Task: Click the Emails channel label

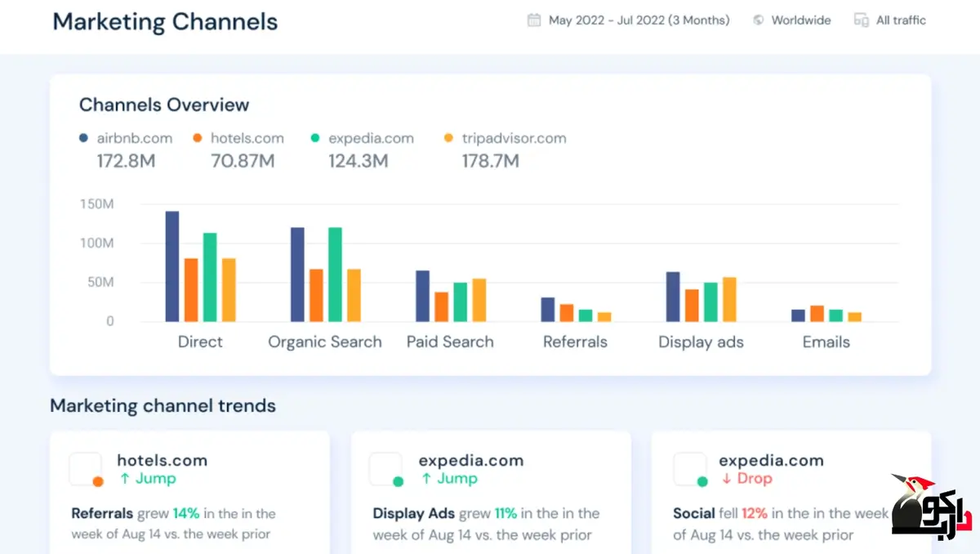Action: click(826, 342)
